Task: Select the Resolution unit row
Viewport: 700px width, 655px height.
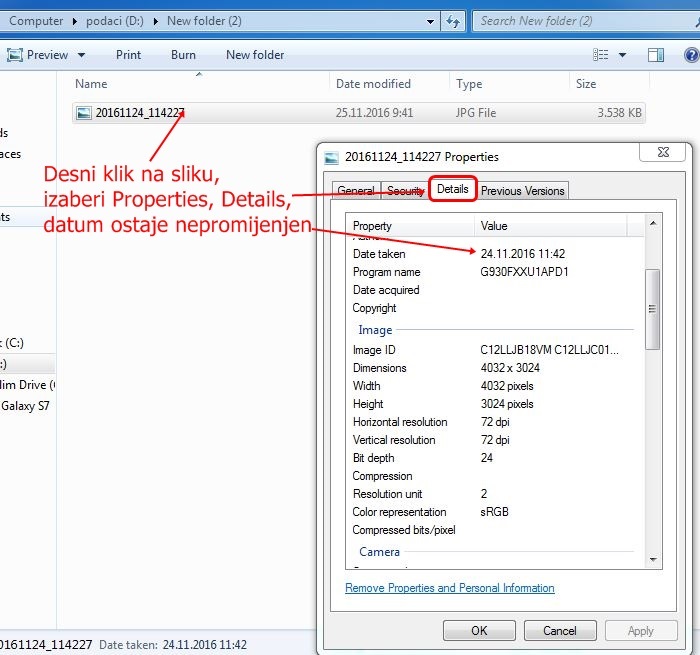Action: (496, 494)
